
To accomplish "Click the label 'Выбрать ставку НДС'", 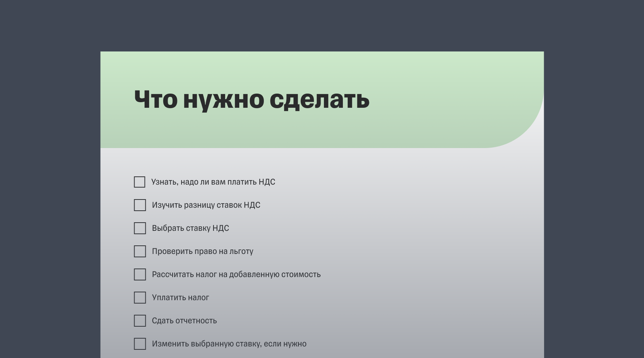I will 191,228.
